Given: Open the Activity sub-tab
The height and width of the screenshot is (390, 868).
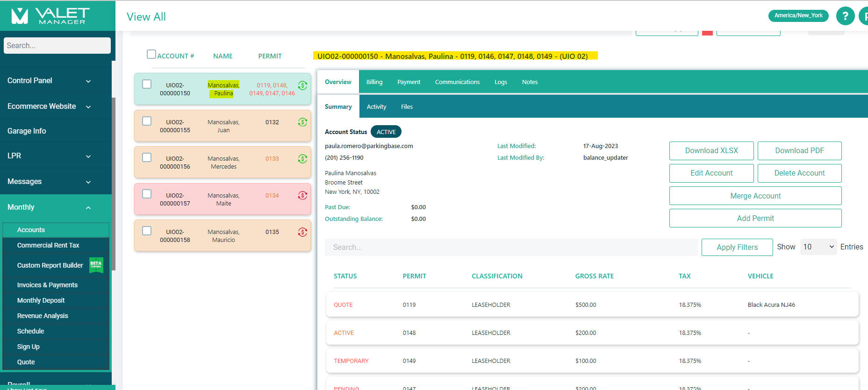Looking at the screenshot, I should [376, 107].
